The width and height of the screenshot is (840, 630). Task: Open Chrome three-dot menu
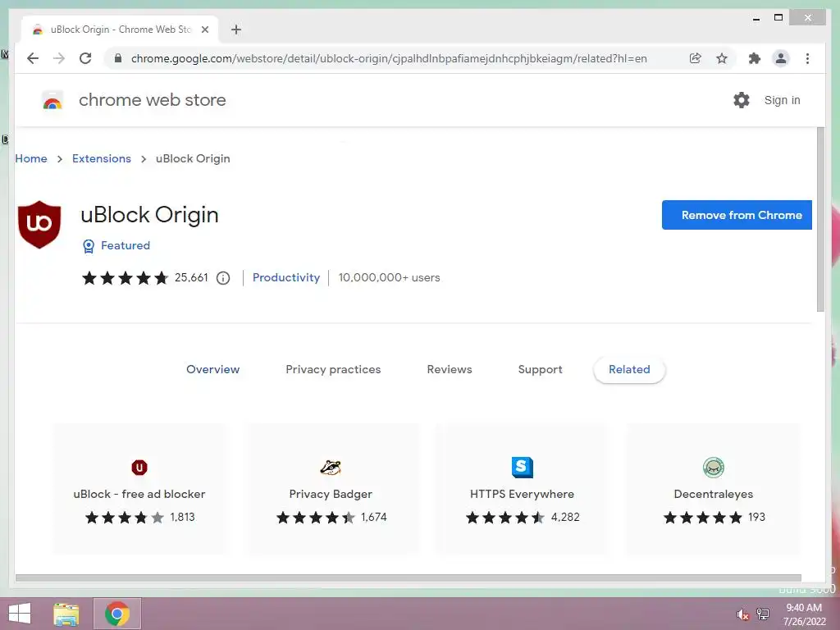807,58
